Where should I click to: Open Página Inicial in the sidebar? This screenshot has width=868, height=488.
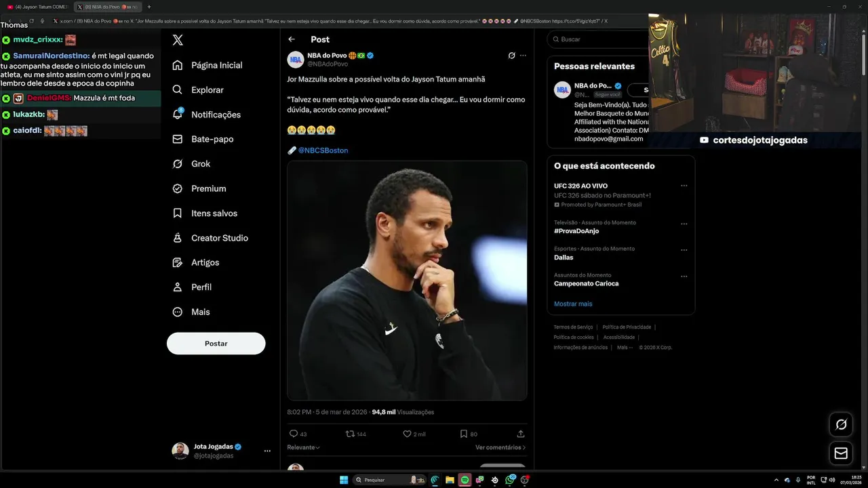(208, 65)
